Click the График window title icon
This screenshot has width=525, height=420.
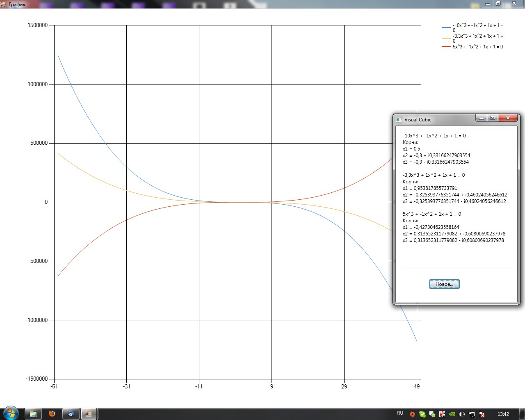pos(3,4)
